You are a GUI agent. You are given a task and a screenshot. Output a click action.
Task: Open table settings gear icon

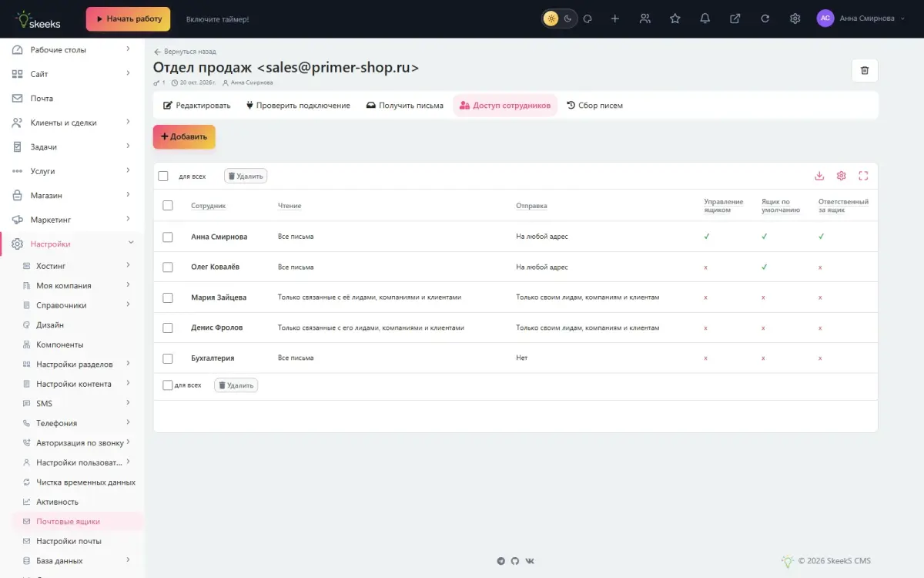click(x=842, y=176)
